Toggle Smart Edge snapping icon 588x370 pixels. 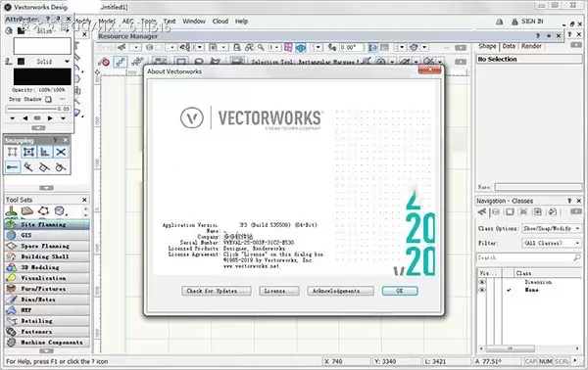click(x=45, y=167)
